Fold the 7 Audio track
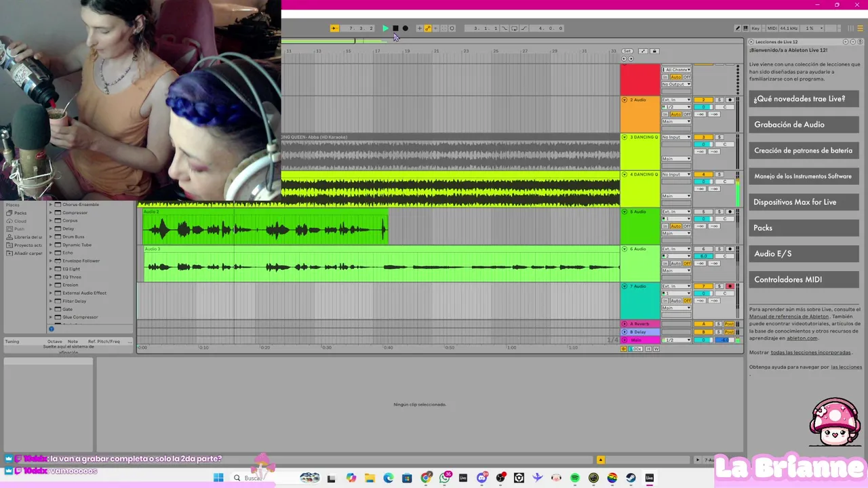The height and width of the screenshot is (488, 868). click(625, 286)
